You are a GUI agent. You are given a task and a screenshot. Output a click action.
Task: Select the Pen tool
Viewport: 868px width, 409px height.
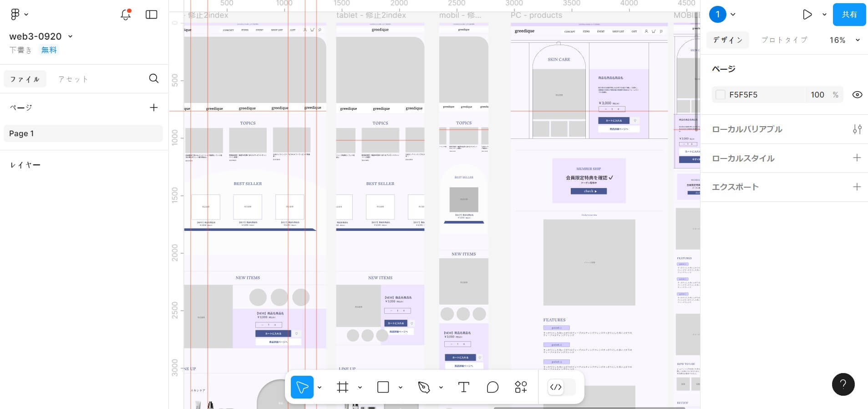click(x=423, y=387)
